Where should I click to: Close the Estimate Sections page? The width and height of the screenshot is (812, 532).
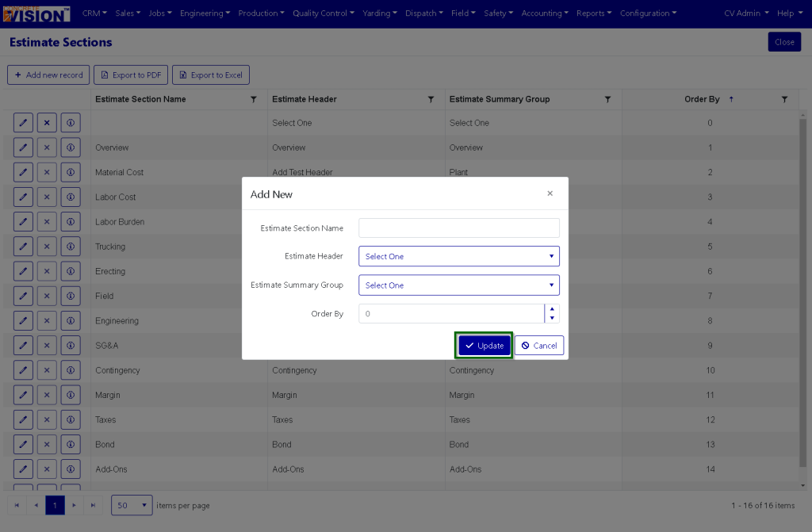pyautogui.click(x=784, y=42)
